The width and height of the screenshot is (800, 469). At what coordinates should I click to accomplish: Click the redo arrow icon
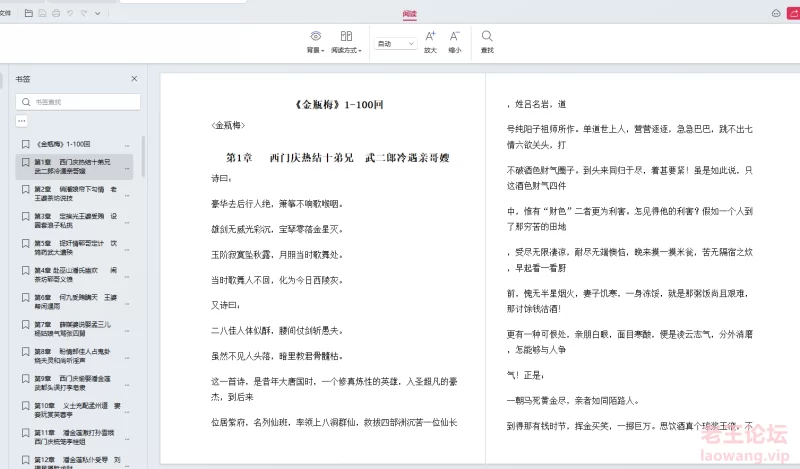[x=84, y=13]
